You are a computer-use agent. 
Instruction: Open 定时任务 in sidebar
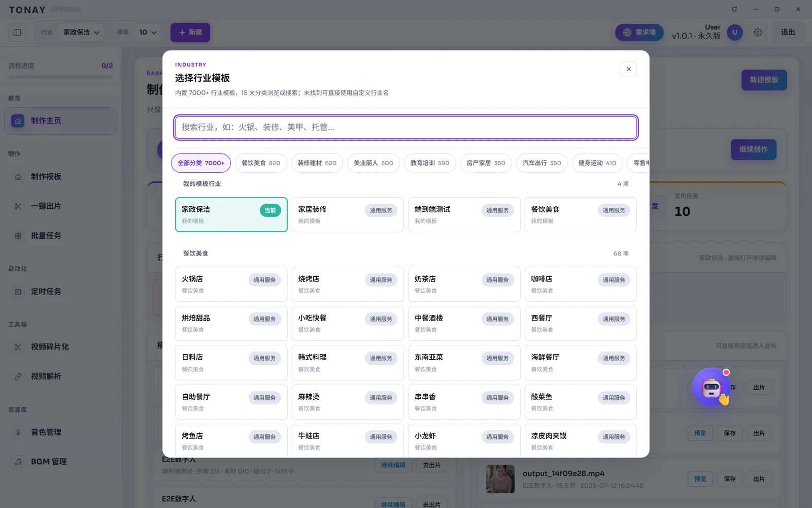coord(61,292)
